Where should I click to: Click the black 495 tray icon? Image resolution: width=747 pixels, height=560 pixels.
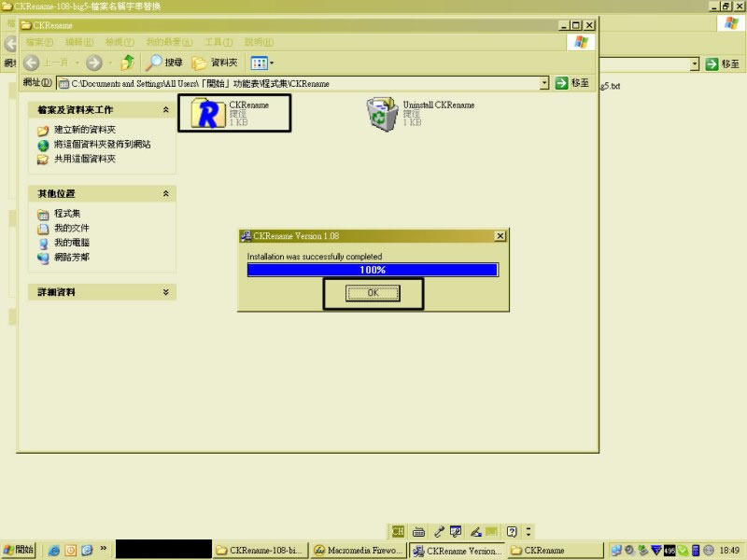click(669, 551)
